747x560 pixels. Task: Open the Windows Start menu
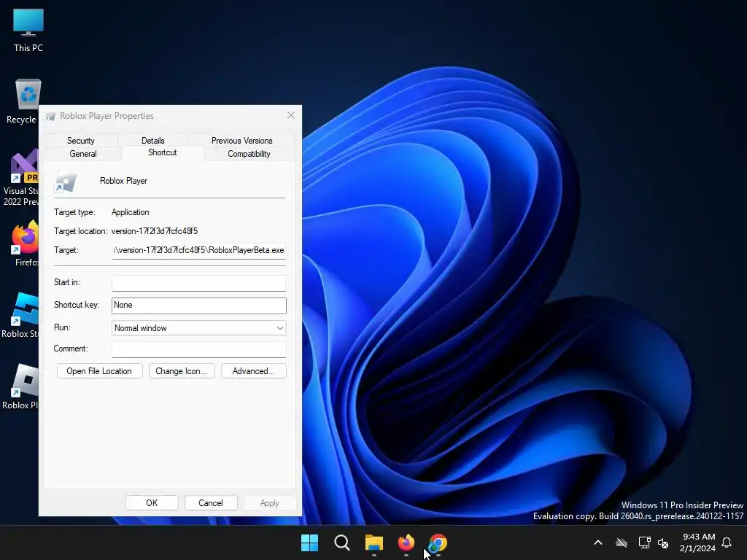[309, 542]
